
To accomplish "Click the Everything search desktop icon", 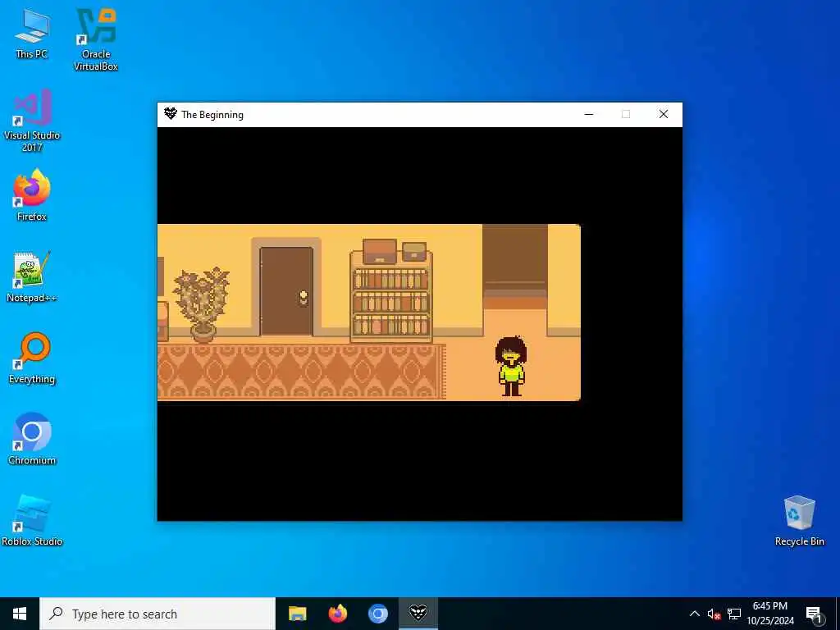I will (32, 358).
